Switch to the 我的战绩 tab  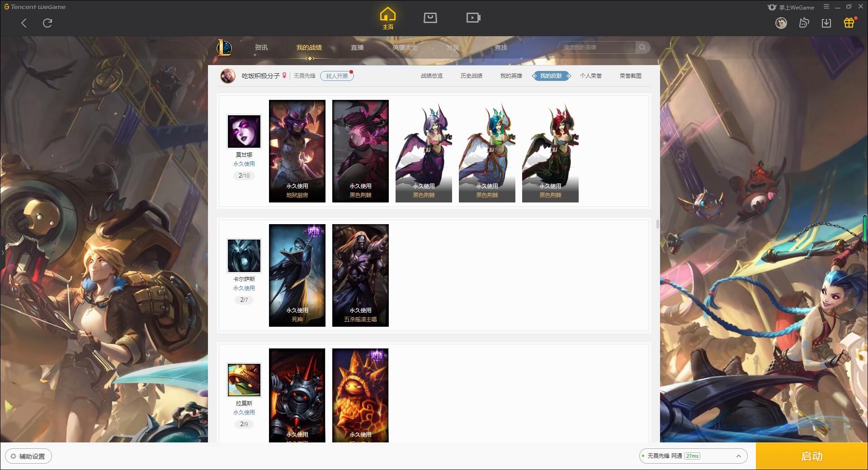pos(309,47)
